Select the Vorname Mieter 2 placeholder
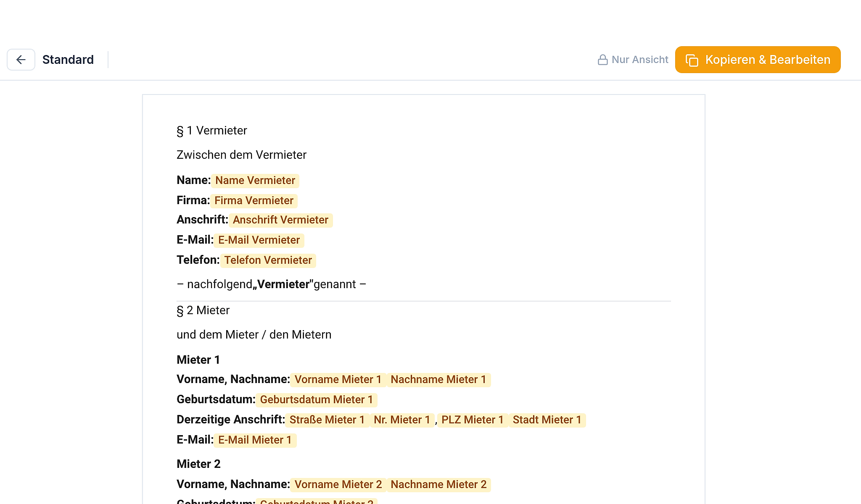Screen dimensions: 861x504 click(338, 485)
